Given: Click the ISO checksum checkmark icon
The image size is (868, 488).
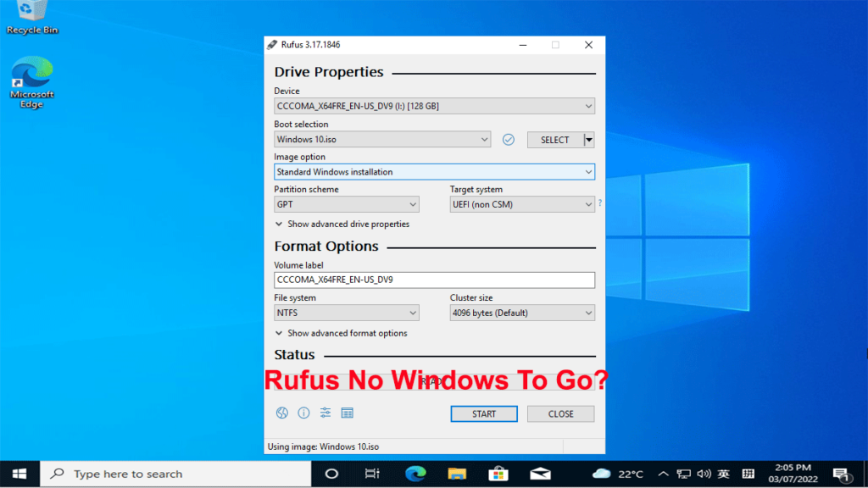Looking at the screenshot, I should 509,140.
